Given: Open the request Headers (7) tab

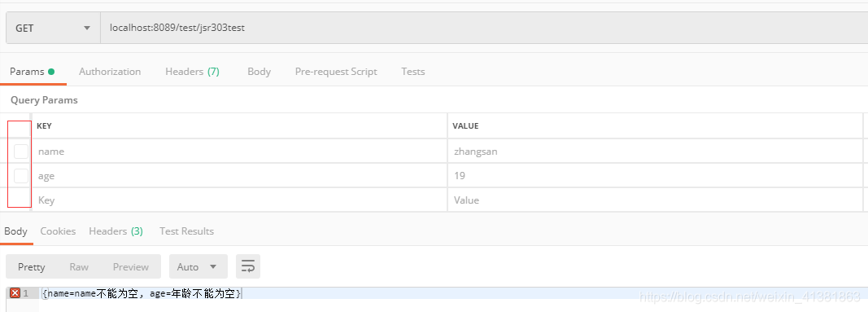Looking at the screenshot, I should [192, 72].
